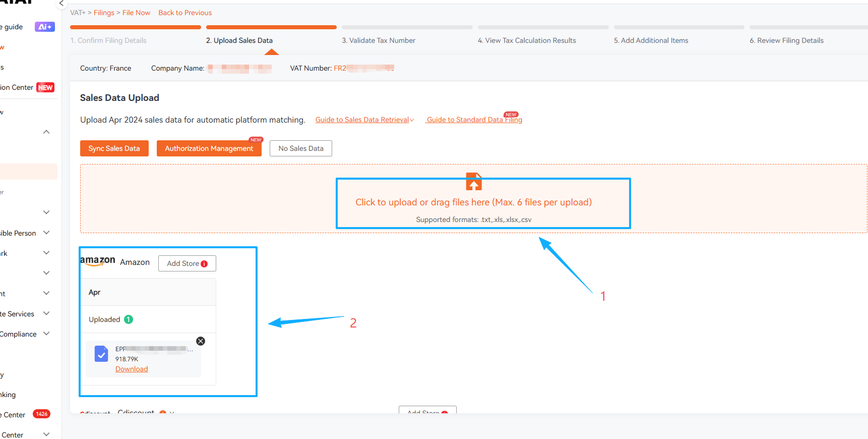Screen dimensions: 868x439
Task: Expand the bottom Center sidebar menu
Action: click(46, 434)
